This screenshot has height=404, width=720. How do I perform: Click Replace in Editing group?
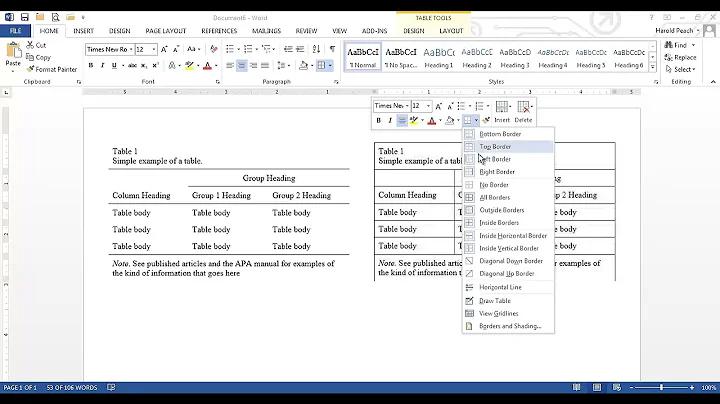pyautogui.click(x=681, y=57)
